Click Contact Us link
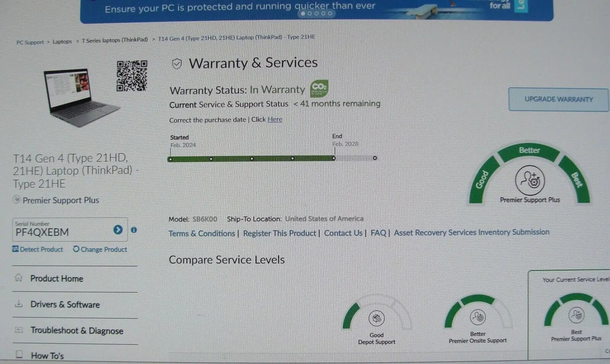The width and height of the screenshot is (610, 364). pyautogui.click(x=343, y=233)
